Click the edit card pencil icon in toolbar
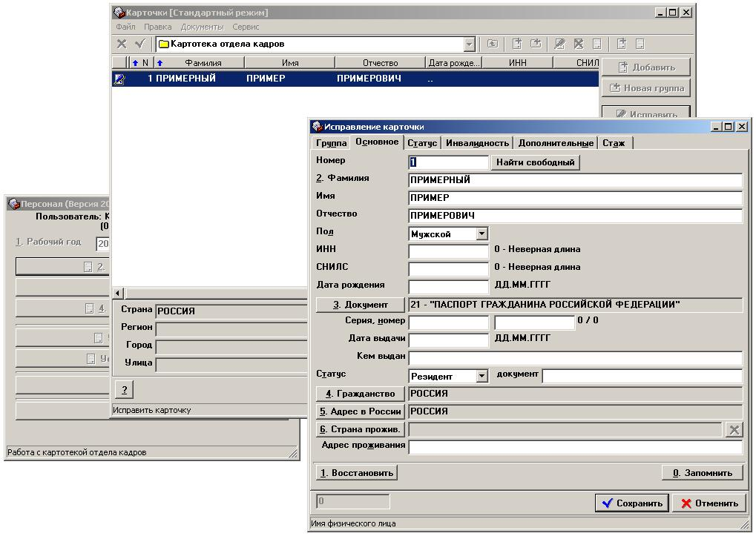Screen dimensions: 756x536 559,44
